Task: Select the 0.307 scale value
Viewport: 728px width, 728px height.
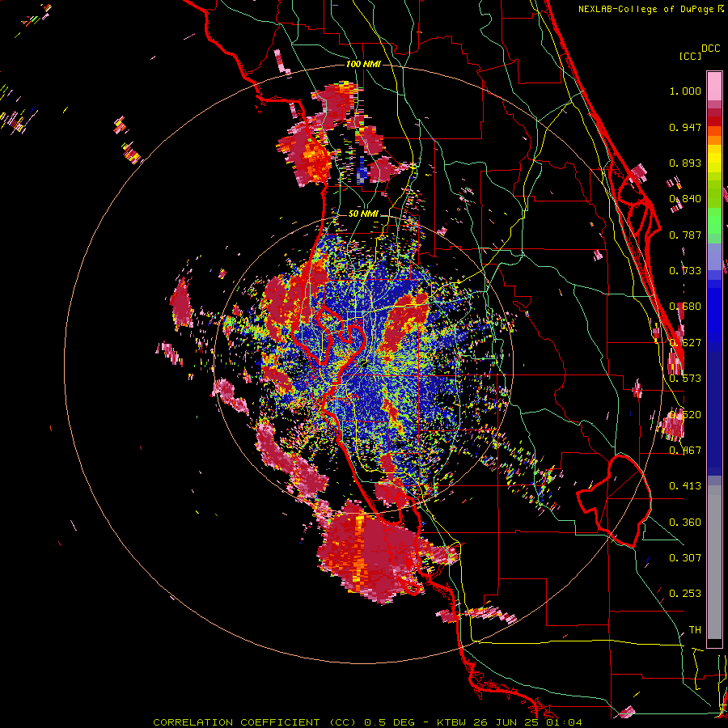Action: pos(685,558)
